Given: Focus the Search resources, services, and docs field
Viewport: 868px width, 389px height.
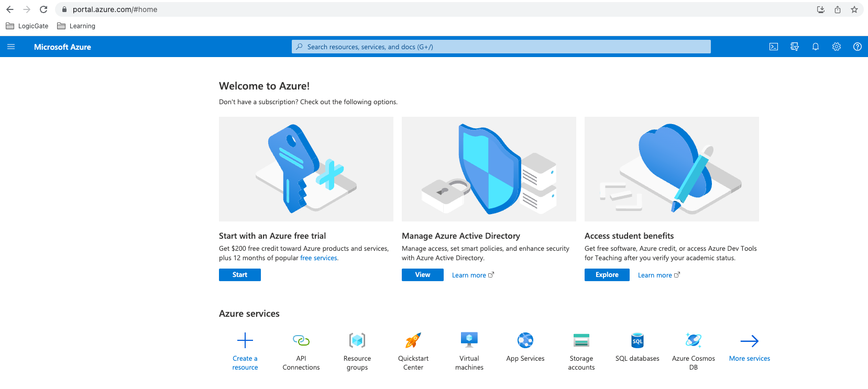Looking at the screenshot, I should click(501, 47).
